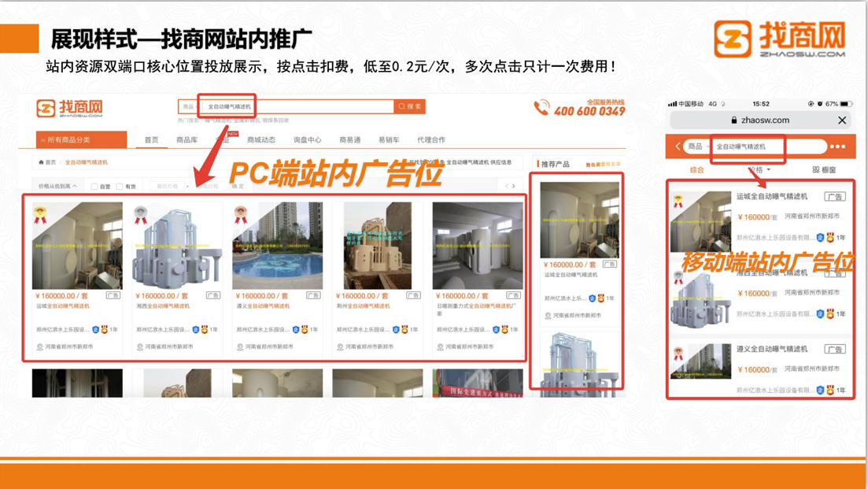Go to next results page arrow
The height and width of the screenshot is (489, 868).
(x=514, y=186)
